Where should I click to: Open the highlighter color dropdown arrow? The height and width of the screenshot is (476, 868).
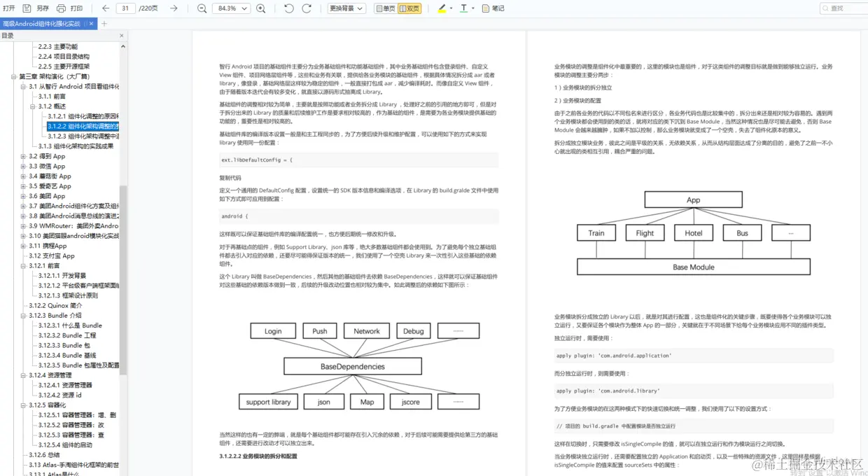451,8
